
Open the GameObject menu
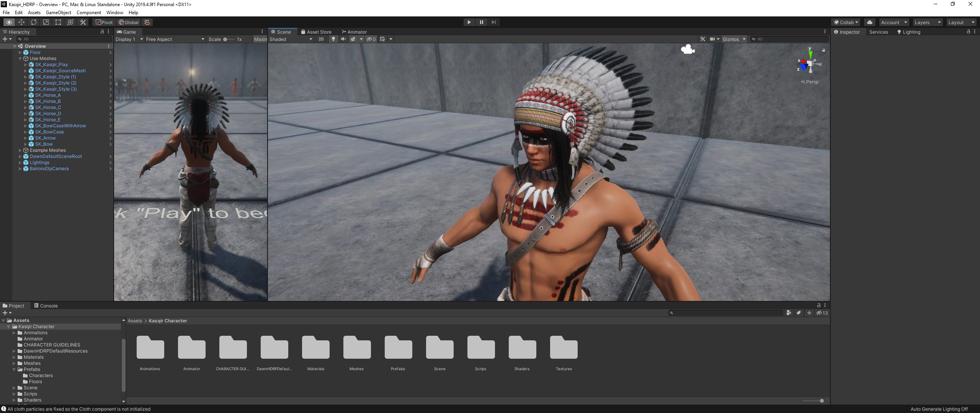[58, 12]
